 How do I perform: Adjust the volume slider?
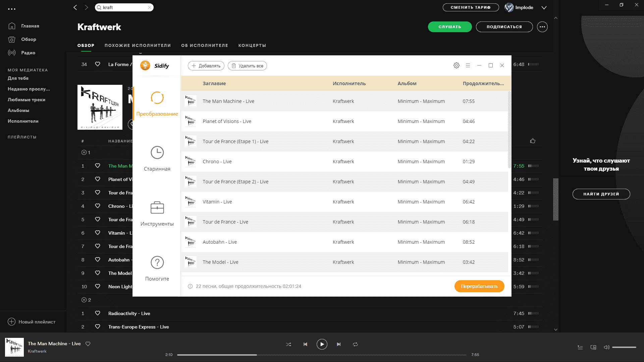pyautogui.click(x=624, y=347)
